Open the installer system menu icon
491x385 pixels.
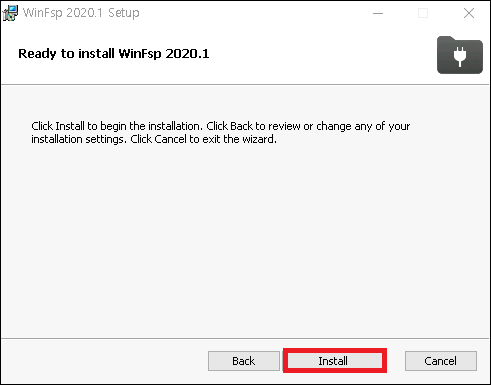click(10, 13)
